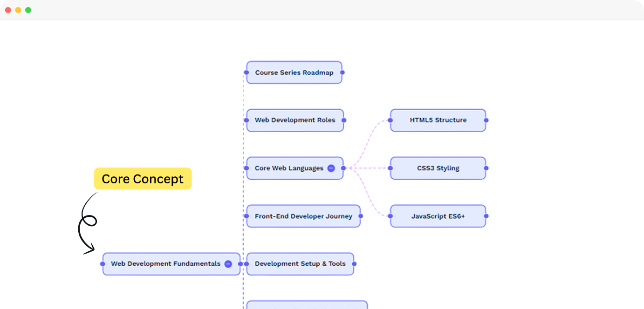This screenshot has width=644, height=309.
Task: Click right connector dot of JavaScript ES6+
Action: pos(486,216)
